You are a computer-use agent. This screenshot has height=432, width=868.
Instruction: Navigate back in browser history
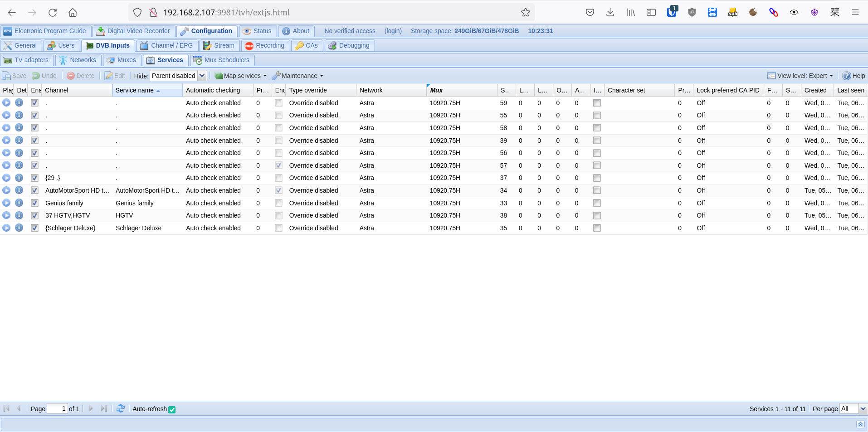coord(12,13)
